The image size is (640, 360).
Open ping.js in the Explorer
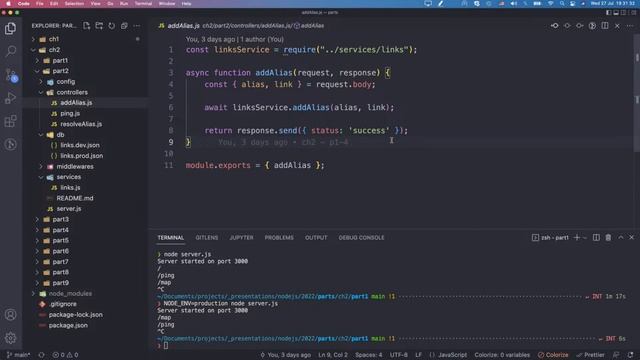point(70,113)
